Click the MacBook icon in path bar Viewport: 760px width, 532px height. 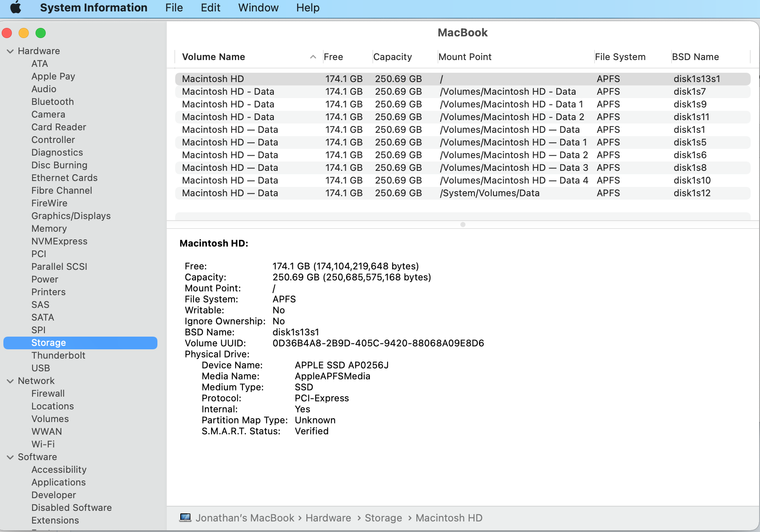(x=185, y=518)
